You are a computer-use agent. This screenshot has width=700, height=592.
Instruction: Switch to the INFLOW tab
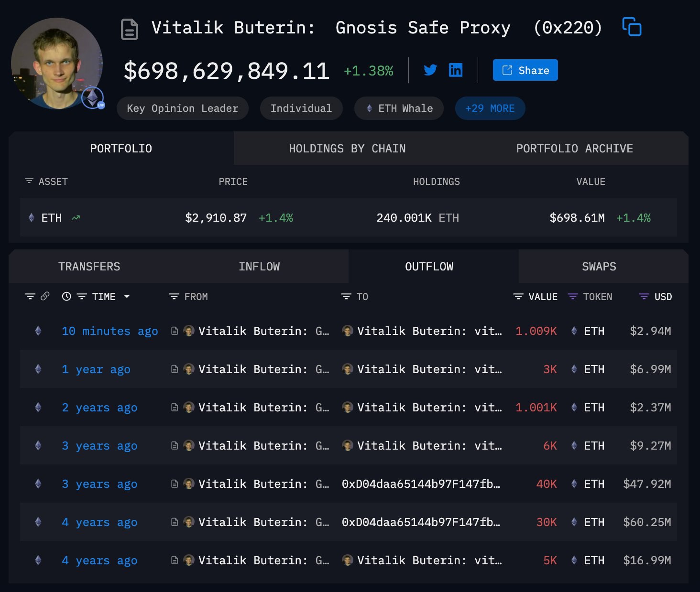259,267
